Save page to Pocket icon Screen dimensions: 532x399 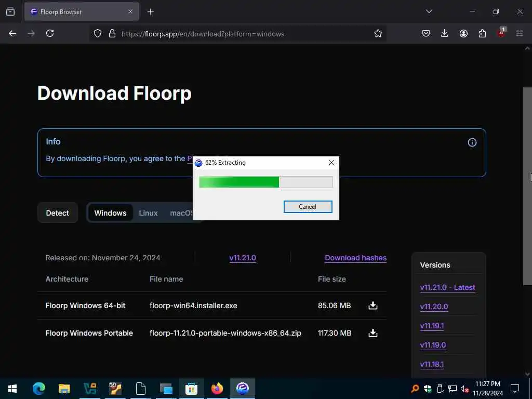[x=426, y=33]
